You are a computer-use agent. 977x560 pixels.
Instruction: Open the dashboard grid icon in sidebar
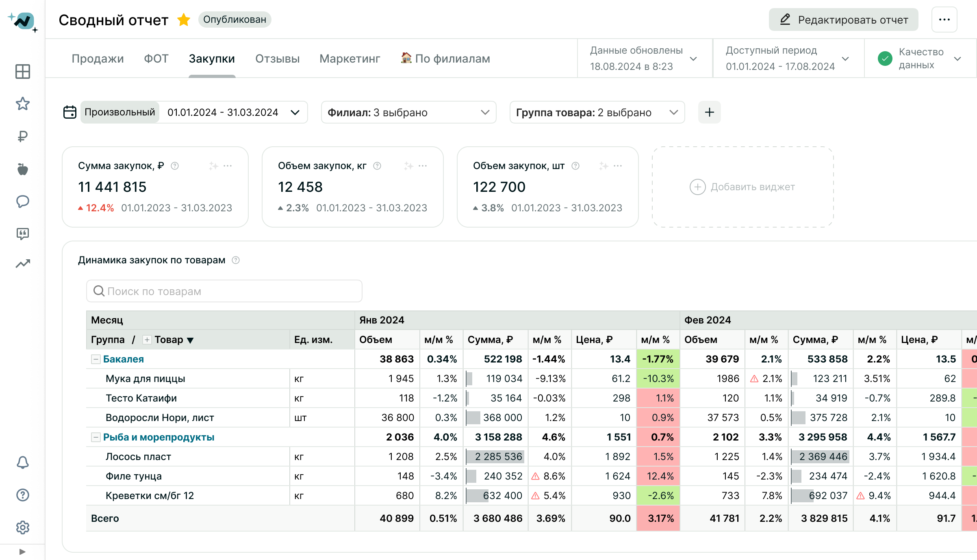[23, 72]
